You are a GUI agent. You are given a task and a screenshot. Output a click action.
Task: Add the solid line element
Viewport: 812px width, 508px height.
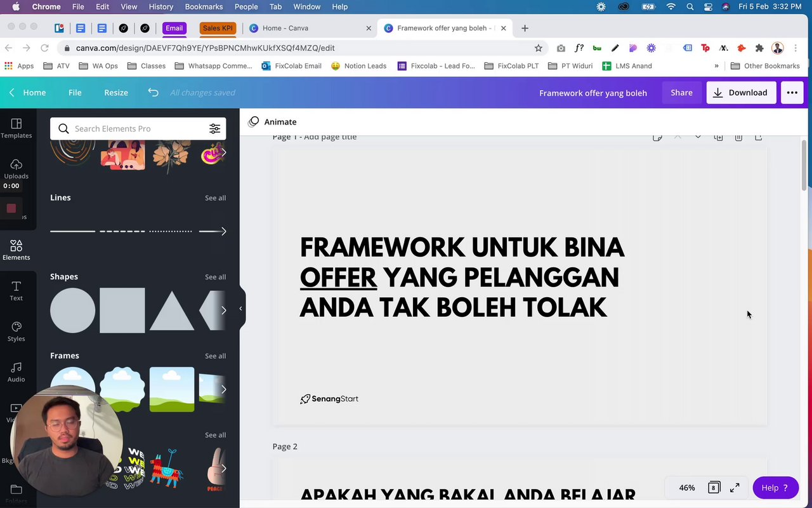pos(72,231)
